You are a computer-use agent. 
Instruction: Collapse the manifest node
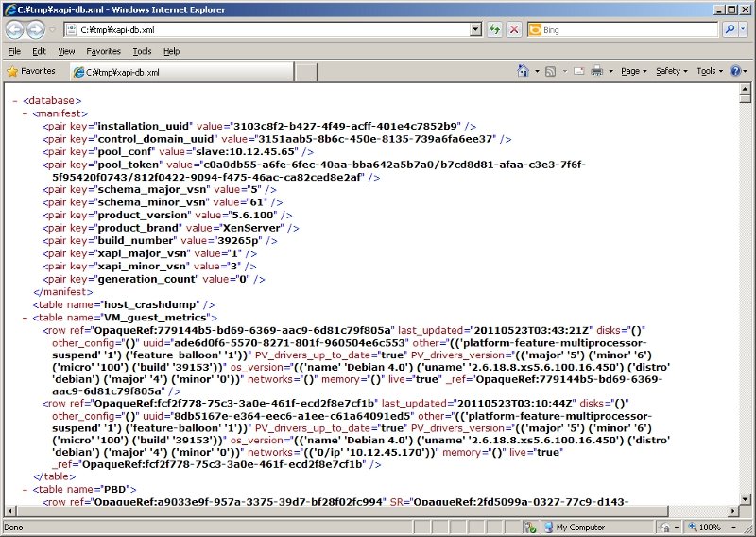point(25,113)
